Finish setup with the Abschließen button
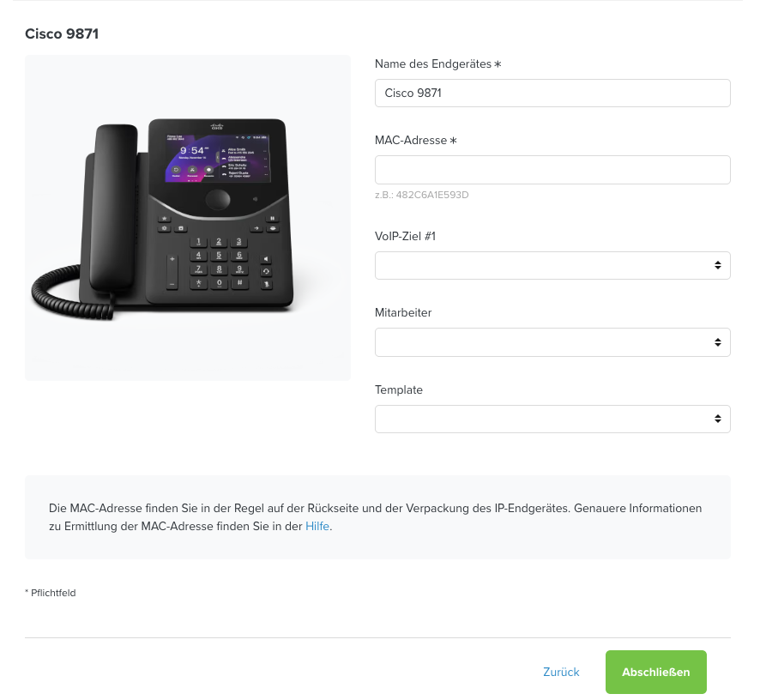This screenshot has height=700, width=760. pos(656,672)
